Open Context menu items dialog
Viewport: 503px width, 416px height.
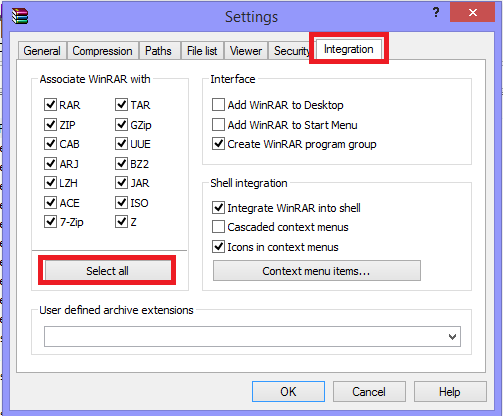point(317,271)
